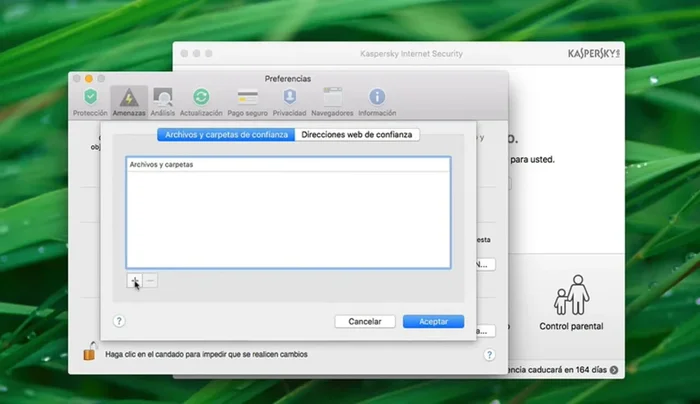Switch to the Privacidad pane
The image size is (700, 404).
pyautogui.click(x=289, y=98)
